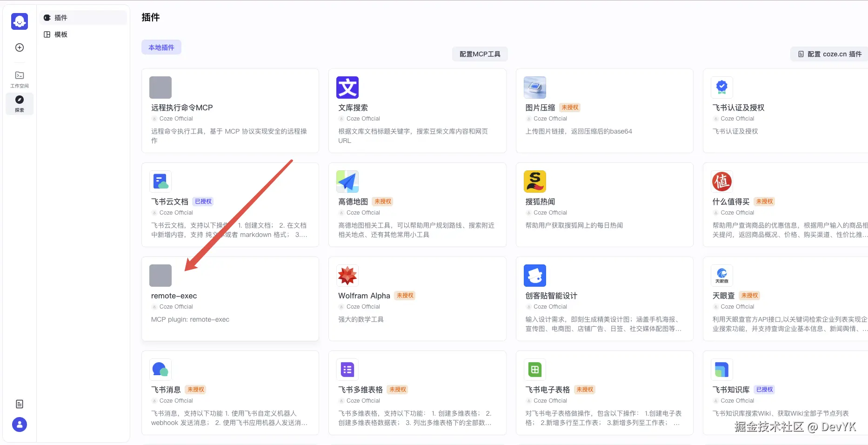Click the 图片压缩 plugin title
Screen dimensions: 868x445
point(540,108)
